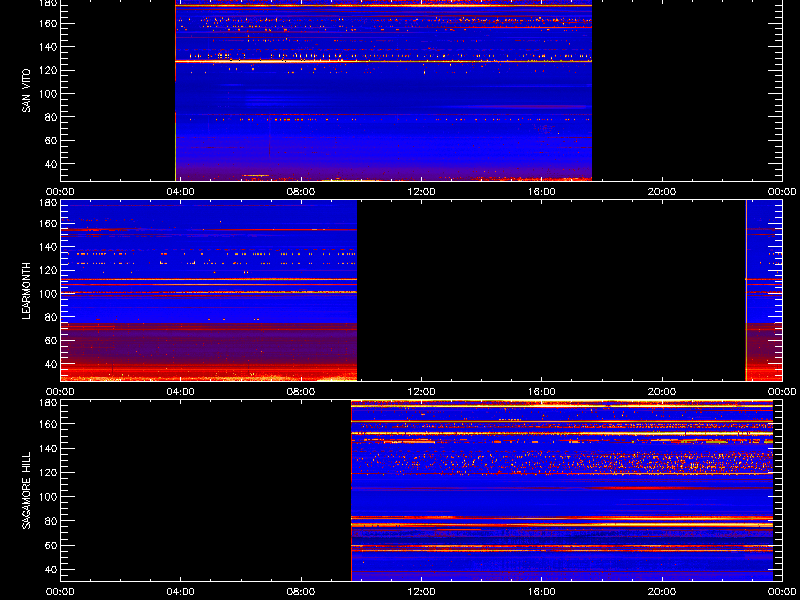Click the LEARMONTH station axis label

26,291
